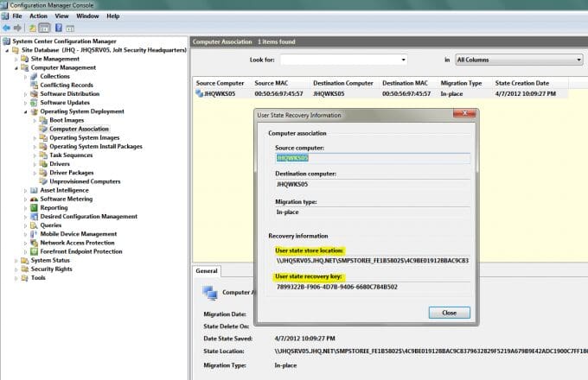This screenshot has width=588, height=380.
Task: Select System Center Configuration Manager root node
Action: (64, 41)
